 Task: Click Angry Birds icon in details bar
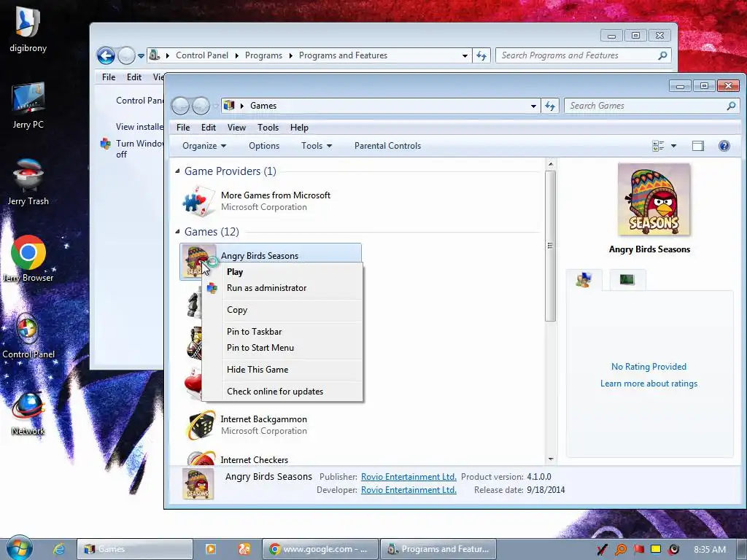pyautogui.click(x=198, y=484)
